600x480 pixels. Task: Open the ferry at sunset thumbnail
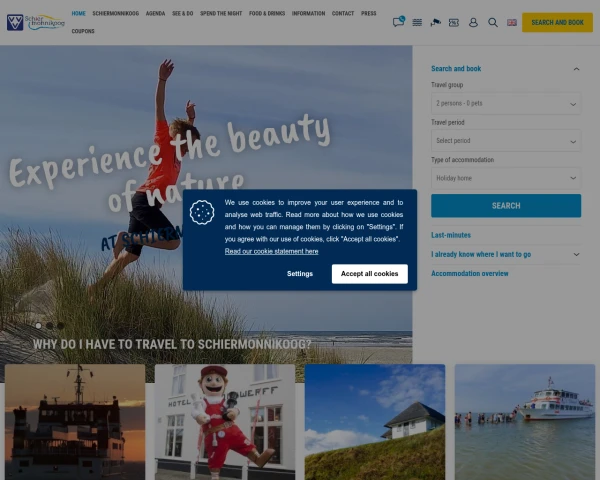click(x=75, y=420)
